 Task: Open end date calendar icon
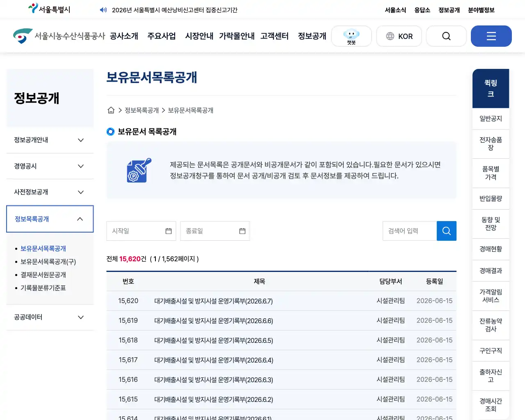click(242, 231)
